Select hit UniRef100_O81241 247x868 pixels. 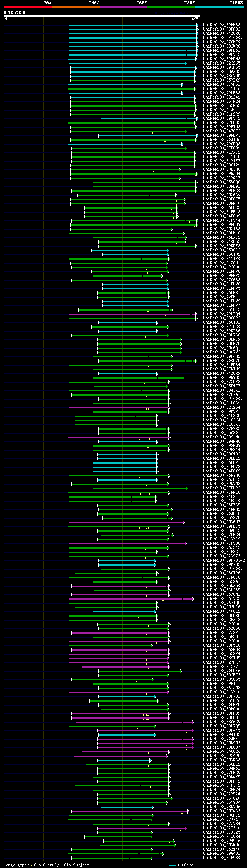coord(222,97)
